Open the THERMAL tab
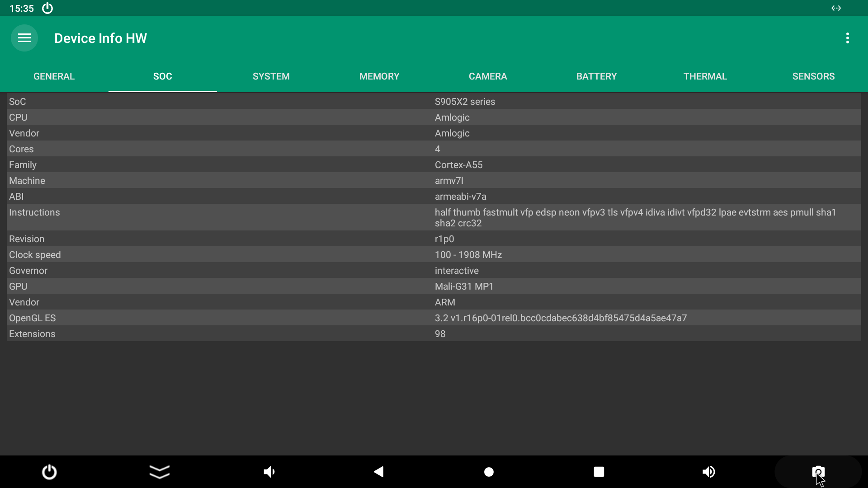 click(705, 76)
